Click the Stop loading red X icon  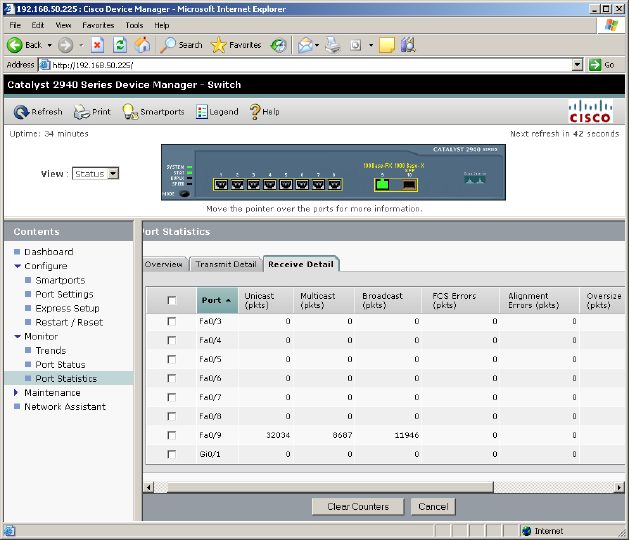(x=97, y=45)
